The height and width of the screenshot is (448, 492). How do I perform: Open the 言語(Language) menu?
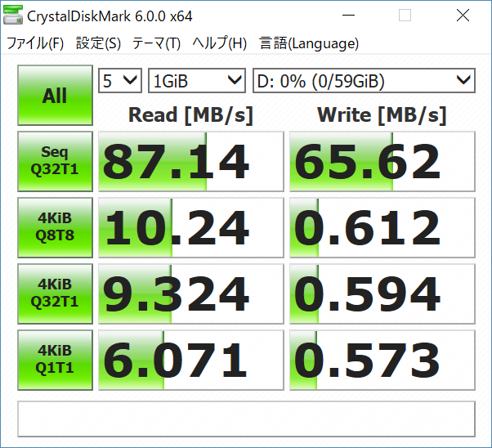(309, 44)
